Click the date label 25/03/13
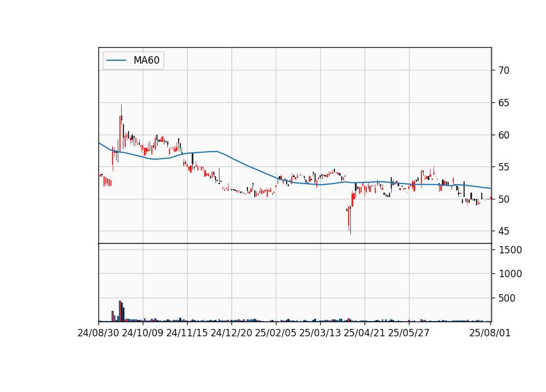This screenshot has width=546, height=392. [320, 333]
